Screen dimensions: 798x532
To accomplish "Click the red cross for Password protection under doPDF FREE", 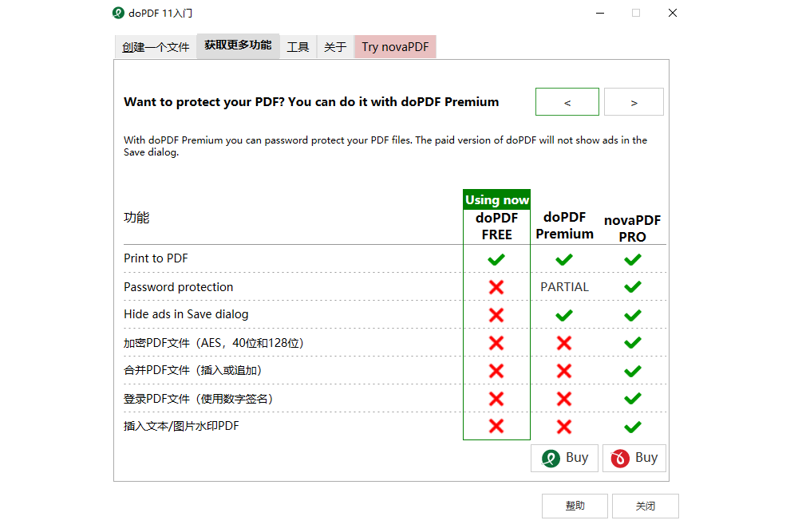I will click(496, 286).
